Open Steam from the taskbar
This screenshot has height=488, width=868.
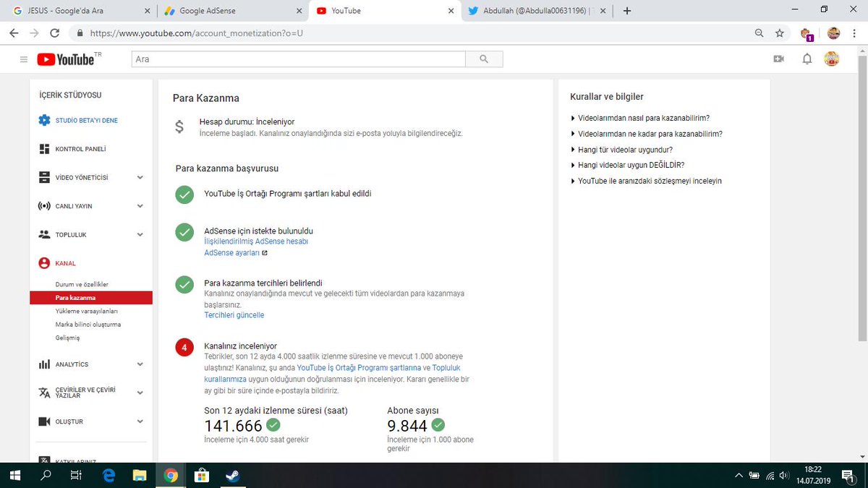pyautogui.click(x=231, y=475)
